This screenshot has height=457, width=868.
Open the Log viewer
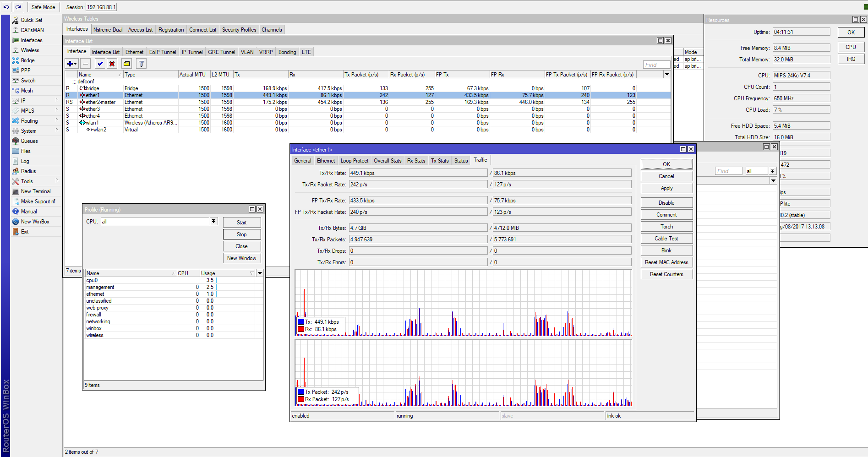point(25,161)
